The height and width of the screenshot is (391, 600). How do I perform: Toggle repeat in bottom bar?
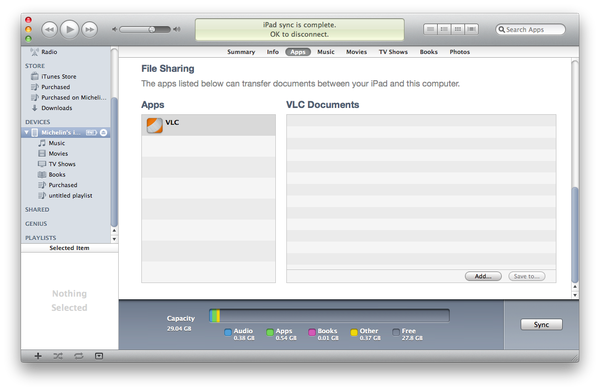point(78,356)
